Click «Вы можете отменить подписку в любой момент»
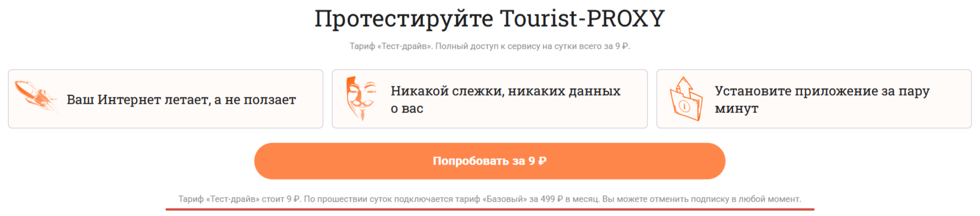980x216 pixels. click(702, 199)
